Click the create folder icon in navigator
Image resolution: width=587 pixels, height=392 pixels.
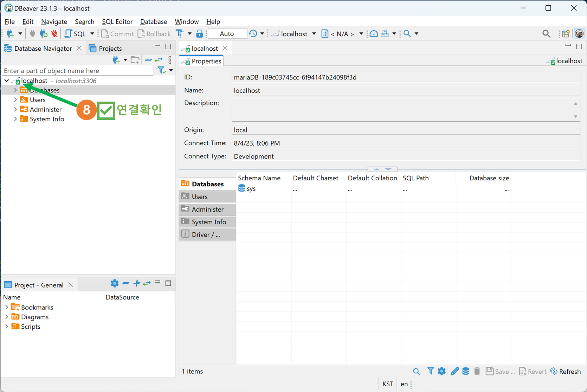pos(135,60)
